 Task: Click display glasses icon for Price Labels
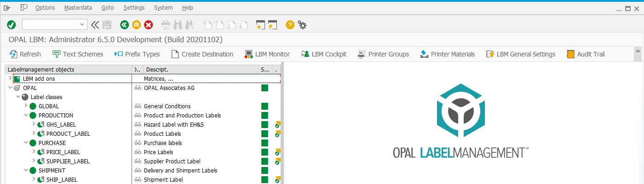pyautogui.click(x=137, y=152)
